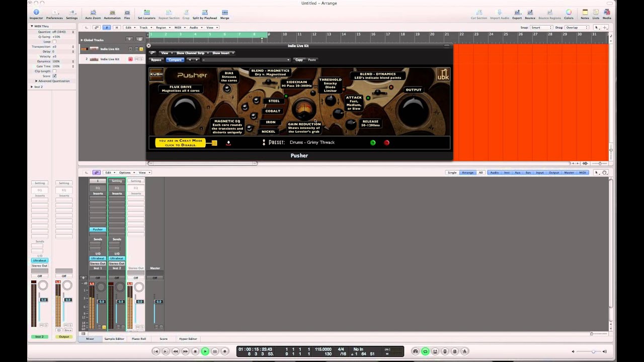Viewport: 644px width, 362px height.
Task: Toggle the Compare button in plug-in window
Action: [x=175, y=60]
